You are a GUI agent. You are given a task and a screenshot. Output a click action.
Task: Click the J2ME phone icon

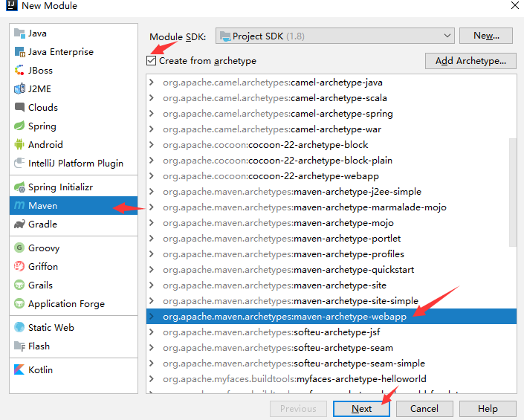(x=19, y=89)
